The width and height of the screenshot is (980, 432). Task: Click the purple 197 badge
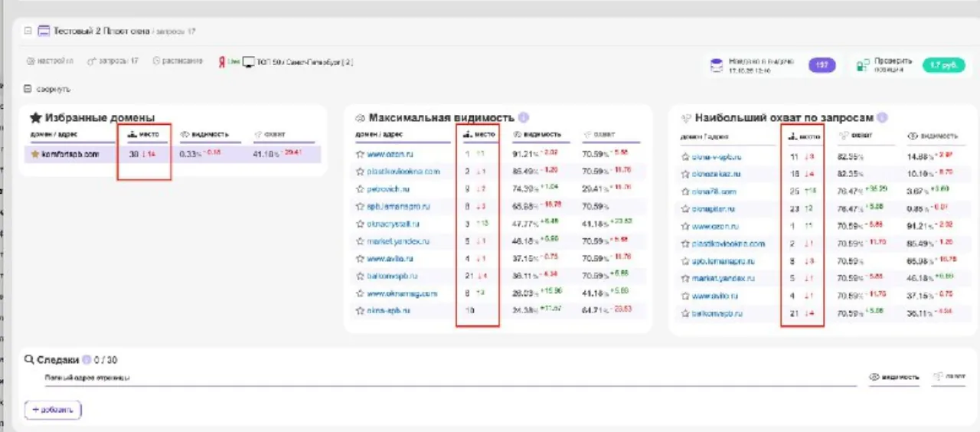pos(822,66)
